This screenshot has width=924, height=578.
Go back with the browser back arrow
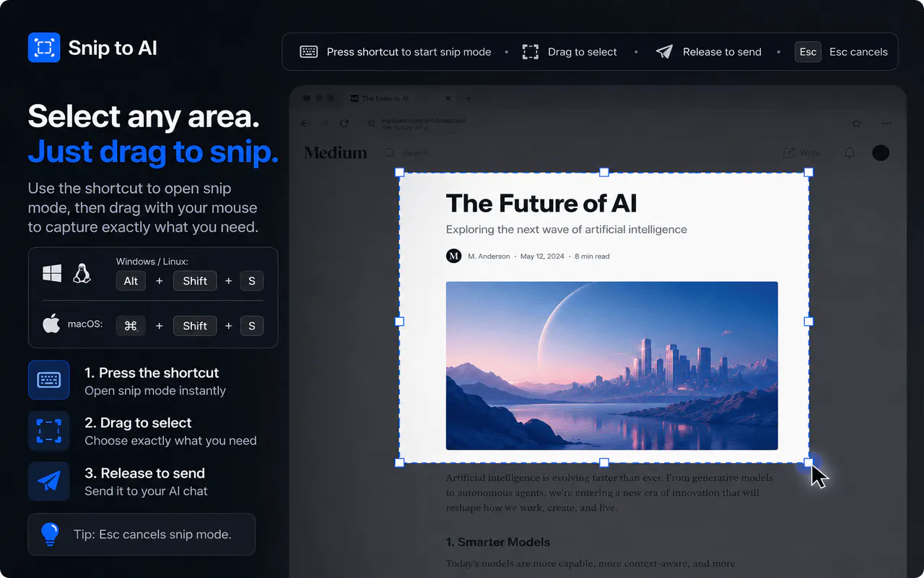click(305, 124)
